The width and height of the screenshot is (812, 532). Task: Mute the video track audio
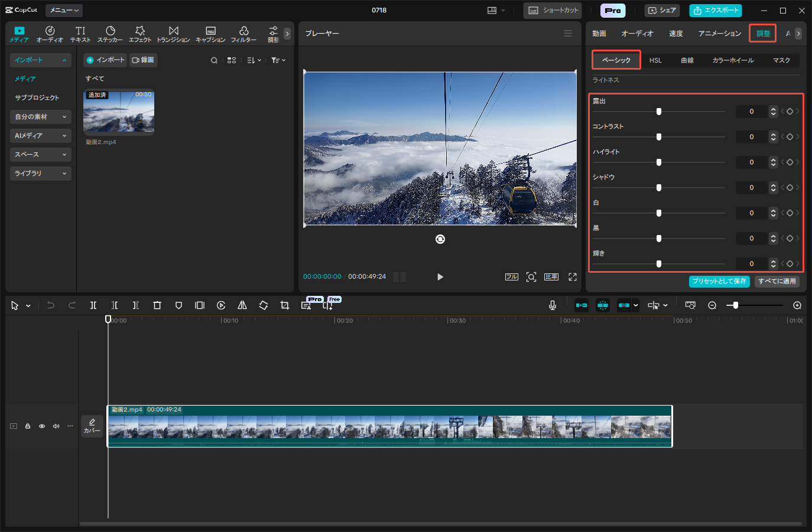56,426
